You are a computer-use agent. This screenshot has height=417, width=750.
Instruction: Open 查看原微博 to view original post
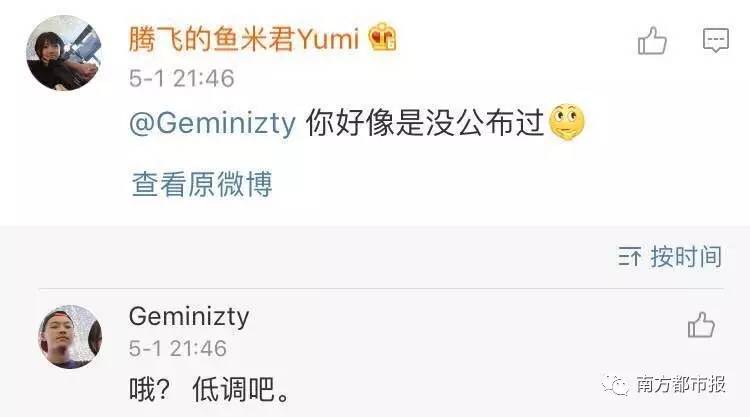tap(202, 184)
